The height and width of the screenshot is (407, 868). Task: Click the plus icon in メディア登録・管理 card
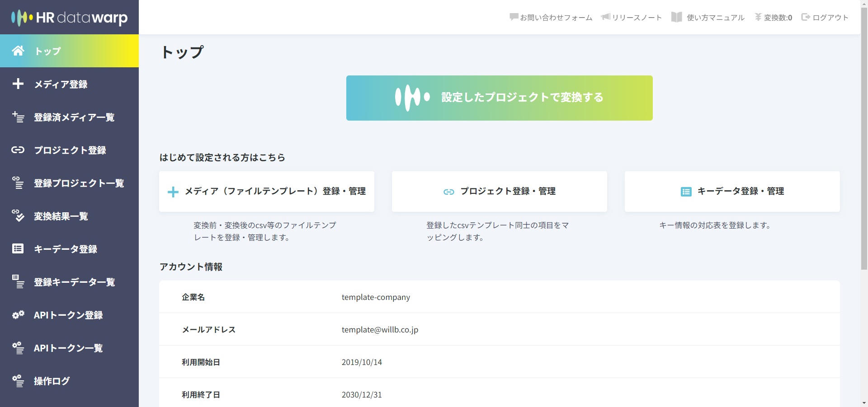pyautogui.click(x=173, y=192)
